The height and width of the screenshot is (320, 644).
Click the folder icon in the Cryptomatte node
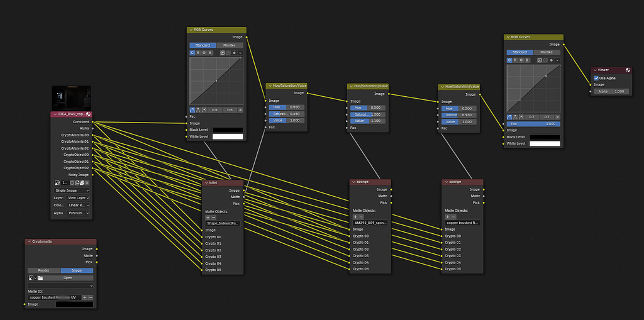40,278
